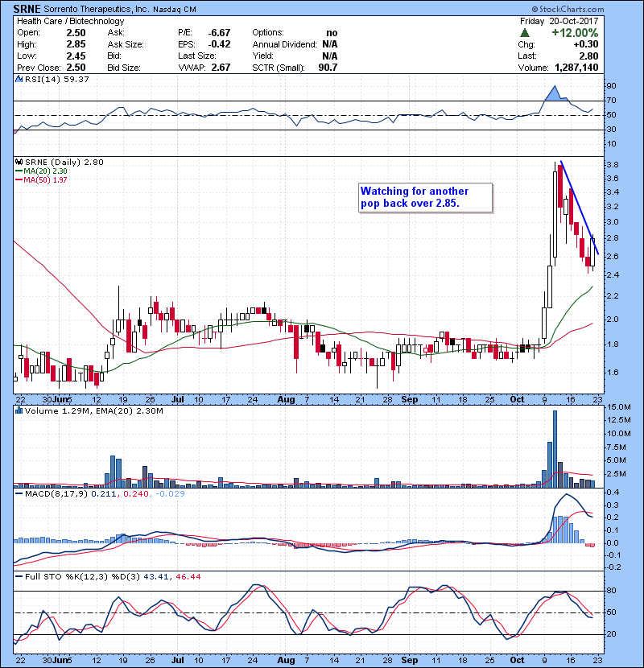Click the 80 level on the stochastic axis
Image resolution: width=644 pixels, height=668 pixels.
pyautogui.click(x=611, y=591)
